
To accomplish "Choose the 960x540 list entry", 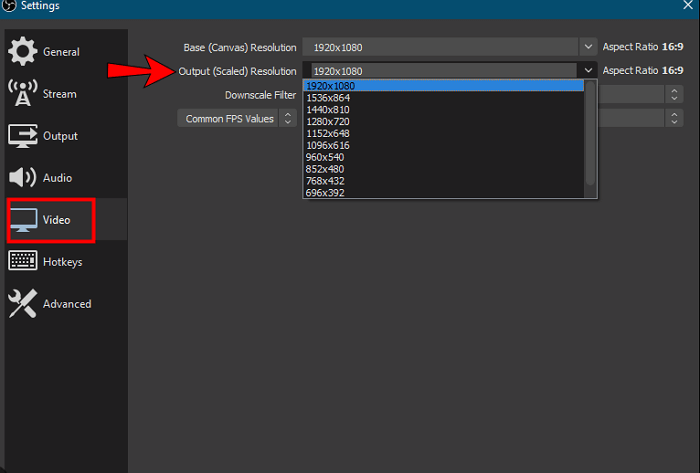I will (x=328, y=157).
